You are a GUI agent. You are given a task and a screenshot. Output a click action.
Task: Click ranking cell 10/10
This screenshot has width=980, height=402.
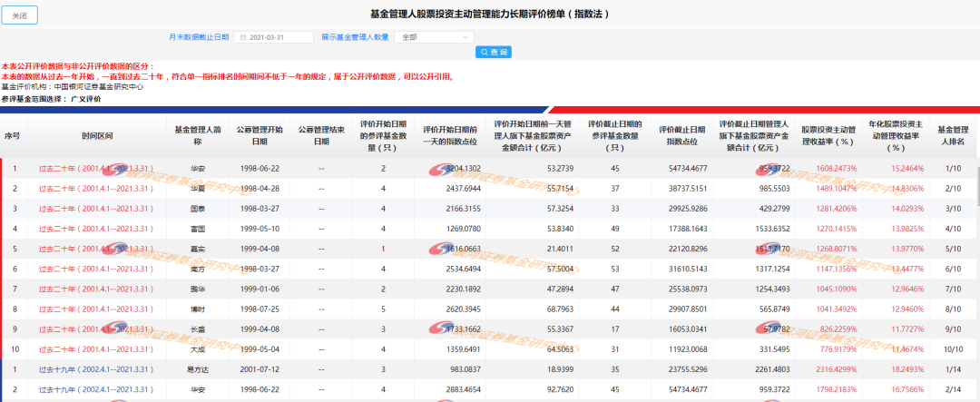952,349
